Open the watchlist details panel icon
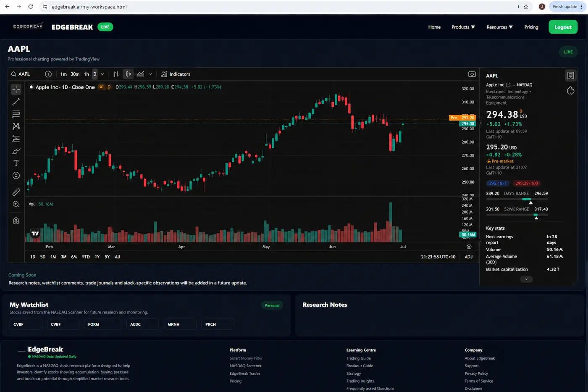This screenshot has width=588, height=392. click(x=570, y=76)
